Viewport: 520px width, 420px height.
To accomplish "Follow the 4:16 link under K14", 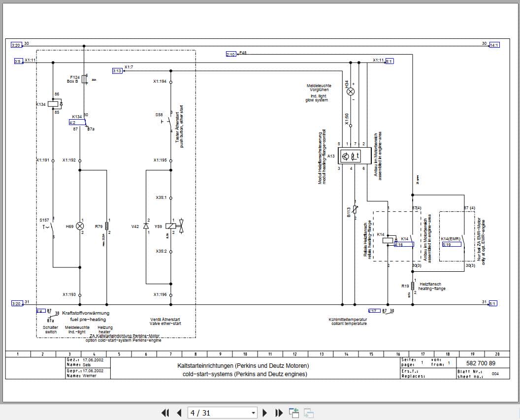I will coord(404,245).
